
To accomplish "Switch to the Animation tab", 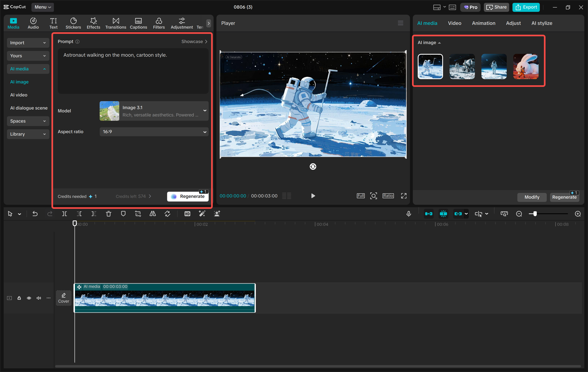I will click(483, 23).
